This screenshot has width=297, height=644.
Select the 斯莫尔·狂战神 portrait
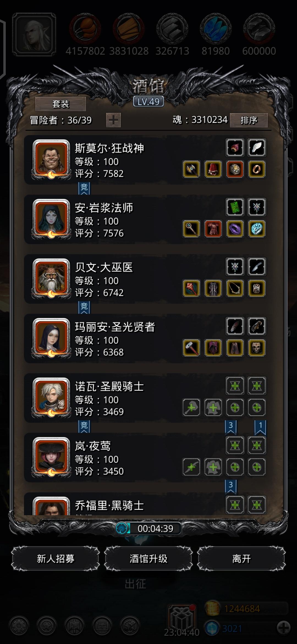pyautogui.click(x=51, y=159)
